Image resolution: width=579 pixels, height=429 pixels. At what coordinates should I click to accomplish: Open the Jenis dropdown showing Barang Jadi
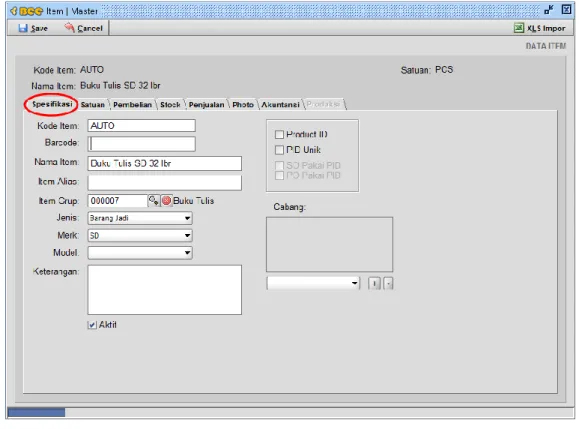tap(140, 218)
